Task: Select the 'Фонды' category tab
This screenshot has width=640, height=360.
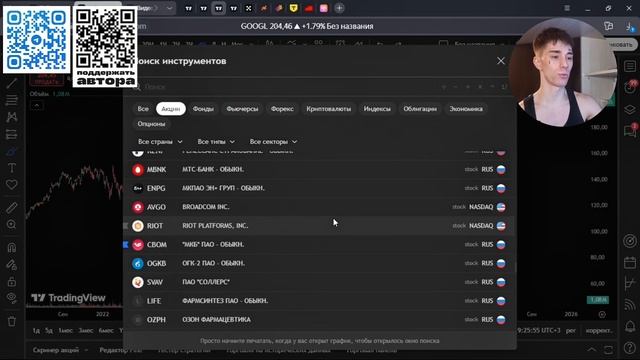Action: (x=203, y=109)
